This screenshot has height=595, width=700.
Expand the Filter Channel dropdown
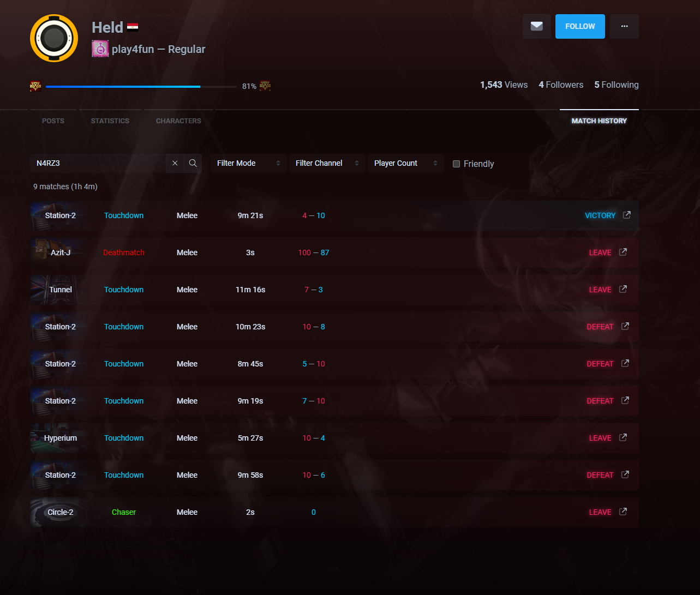click(327, 163)
